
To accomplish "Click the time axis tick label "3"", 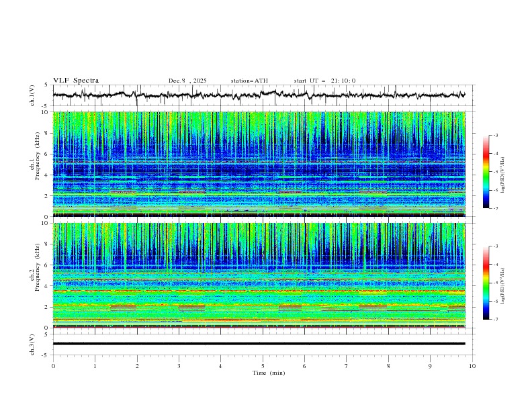I will click(x=179, y=366).
